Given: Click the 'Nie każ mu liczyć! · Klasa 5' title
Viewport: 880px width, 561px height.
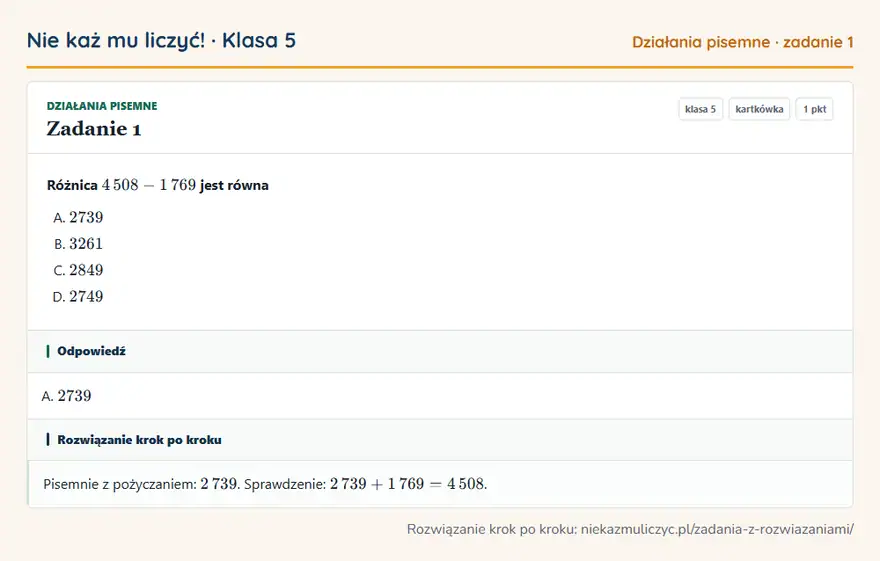Looking at the screenshot, I should tap(161, 41).
